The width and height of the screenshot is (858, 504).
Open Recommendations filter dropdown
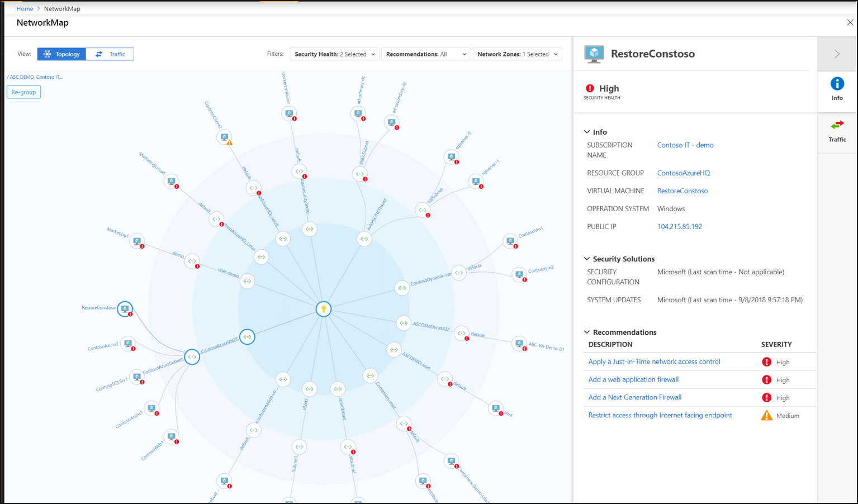(426, 54)
